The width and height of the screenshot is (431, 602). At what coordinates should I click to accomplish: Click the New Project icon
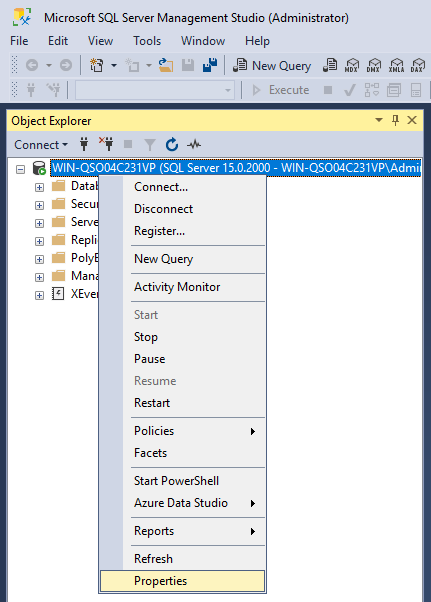(96, 66)
